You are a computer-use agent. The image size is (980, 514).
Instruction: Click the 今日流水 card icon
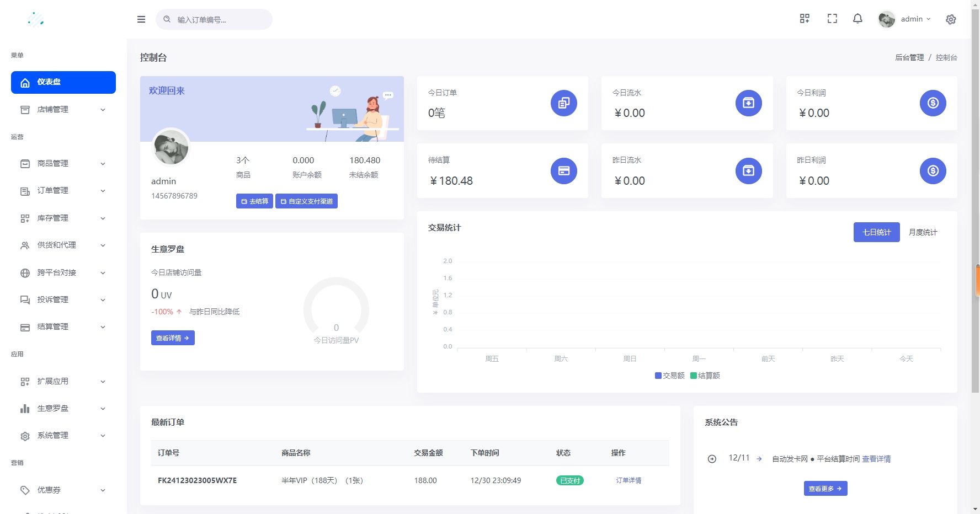pos(749,103)
